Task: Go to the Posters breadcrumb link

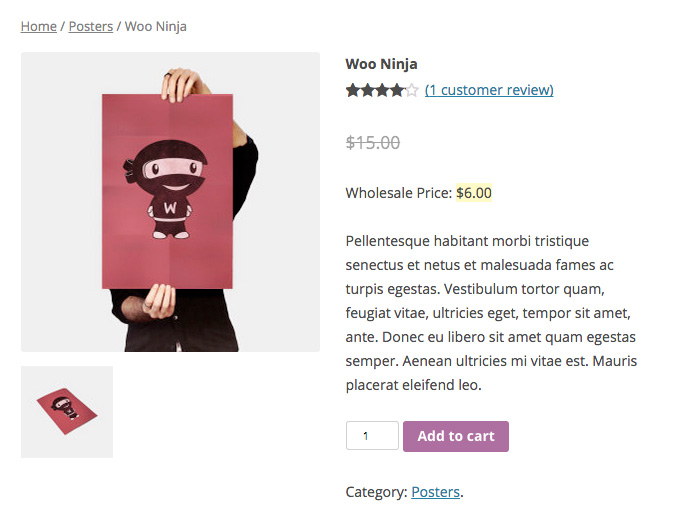Action: tap(91, 26)
